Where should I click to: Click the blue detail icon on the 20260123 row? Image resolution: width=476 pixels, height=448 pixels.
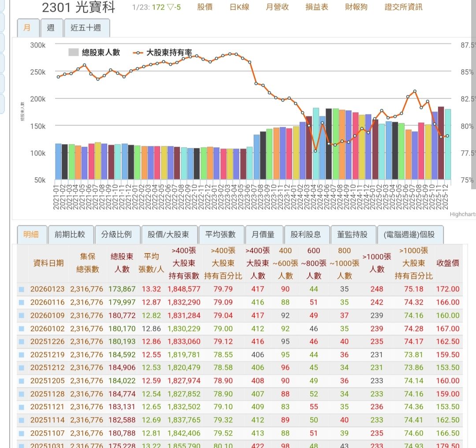point(22,289)
